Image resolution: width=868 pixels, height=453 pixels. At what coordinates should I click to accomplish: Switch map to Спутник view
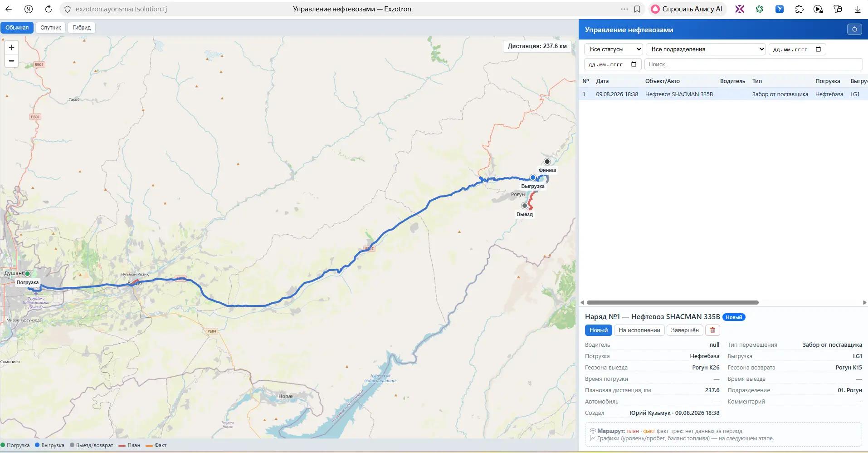(50, 27)
